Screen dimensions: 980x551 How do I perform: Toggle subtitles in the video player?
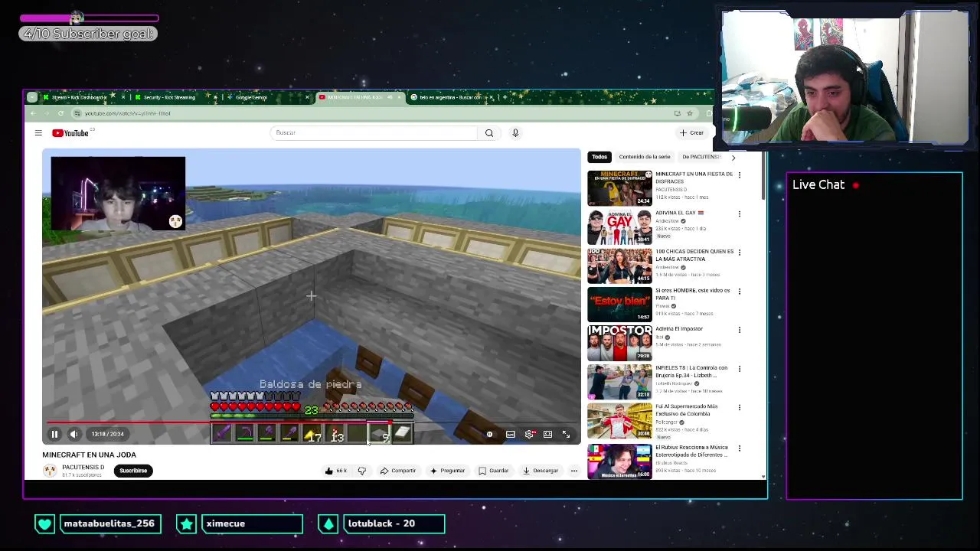coord(510,434)
